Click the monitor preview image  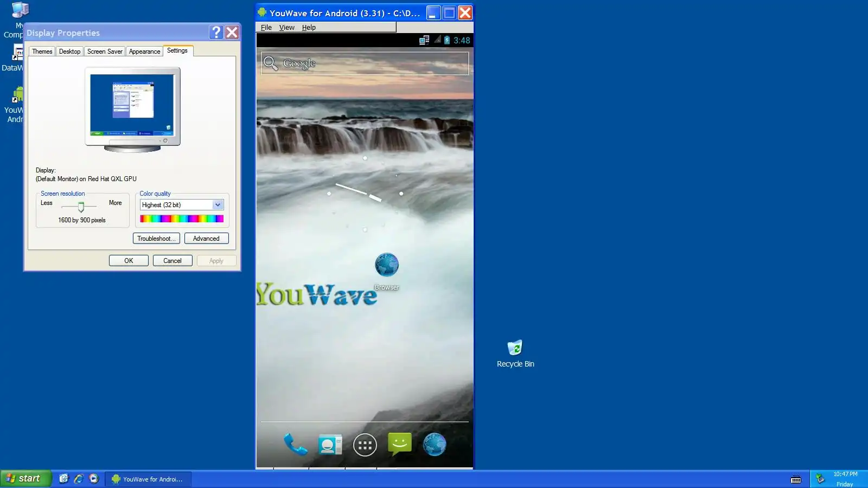(x=132, y=109)
